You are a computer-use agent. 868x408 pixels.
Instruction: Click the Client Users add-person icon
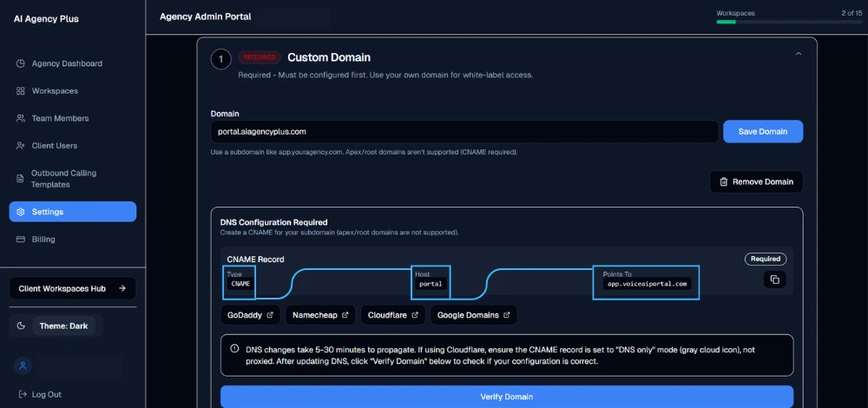tap(21, 146)
